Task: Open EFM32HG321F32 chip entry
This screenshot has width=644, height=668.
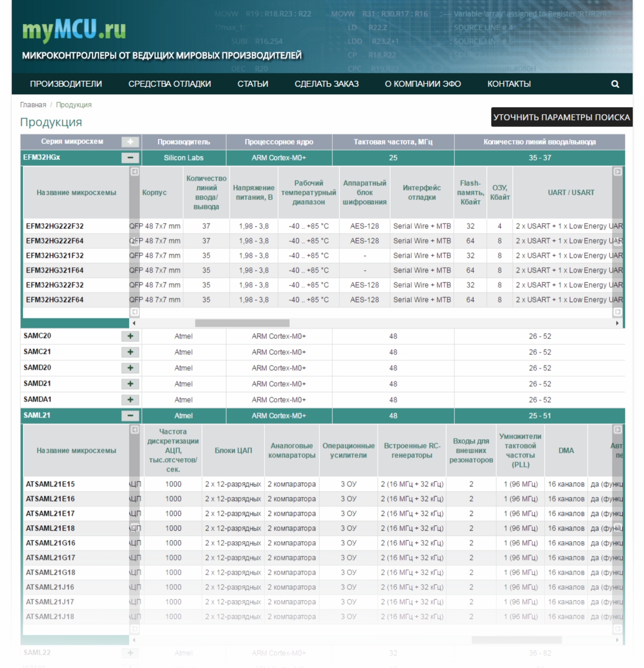Action: 55,256
